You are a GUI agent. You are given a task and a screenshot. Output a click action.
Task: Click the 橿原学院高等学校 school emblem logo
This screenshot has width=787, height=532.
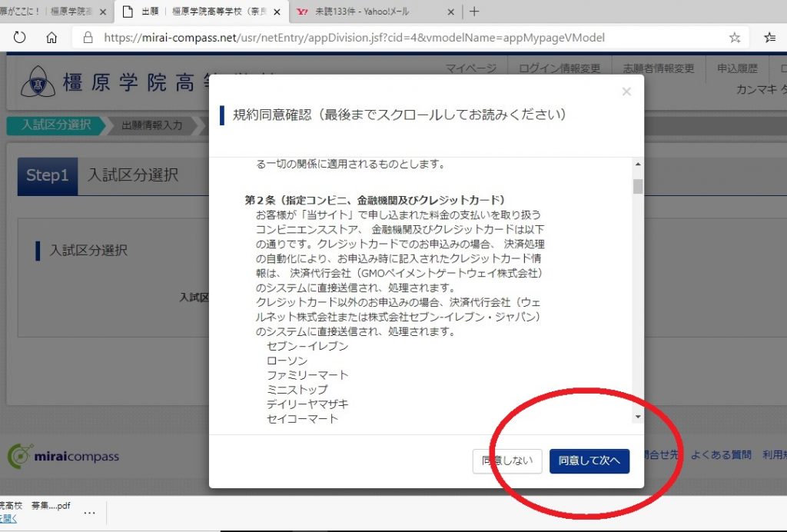coord(38,81)
